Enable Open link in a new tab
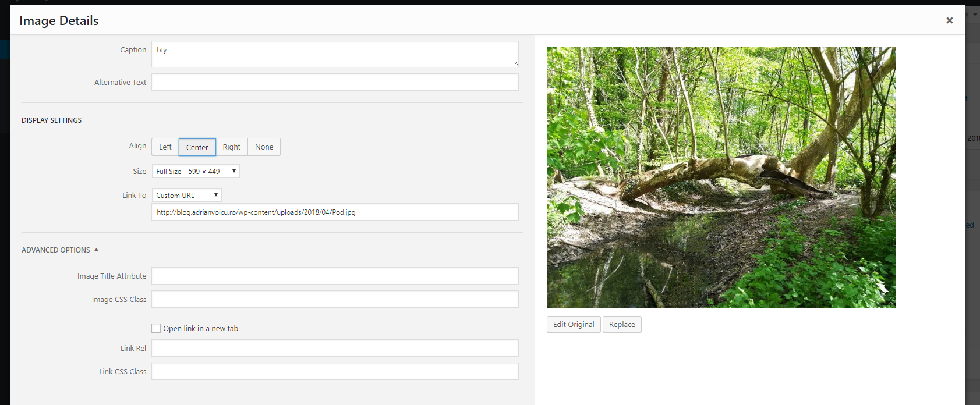The image size is (980, 405). click(x=156, y=328)
